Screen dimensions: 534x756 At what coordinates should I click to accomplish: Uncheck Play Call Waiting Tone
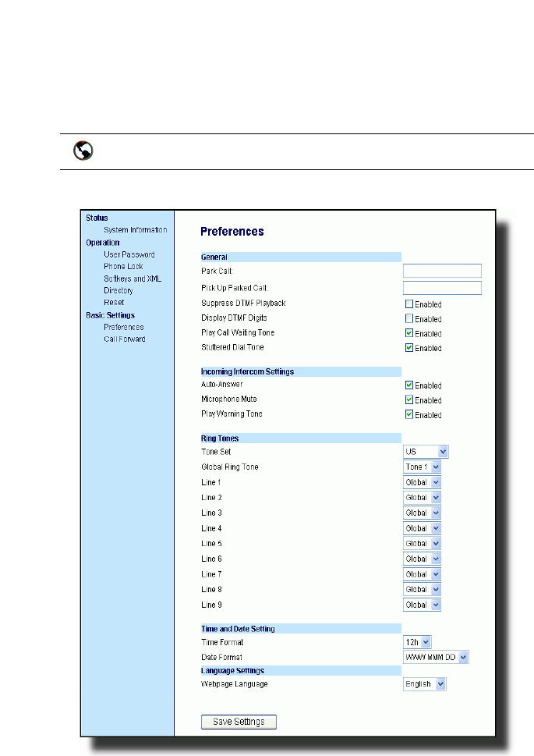point(409,332)
